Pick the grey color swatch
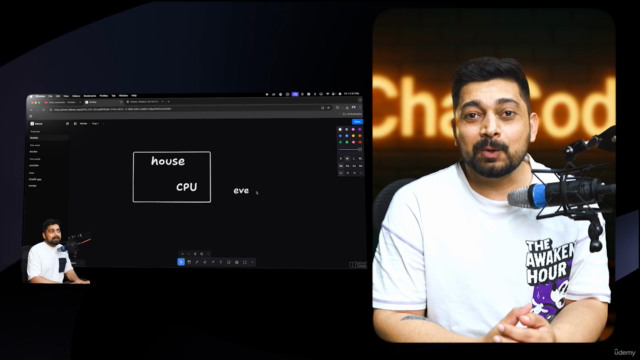This screenshot has height=360, width=640. coord(347,129)
